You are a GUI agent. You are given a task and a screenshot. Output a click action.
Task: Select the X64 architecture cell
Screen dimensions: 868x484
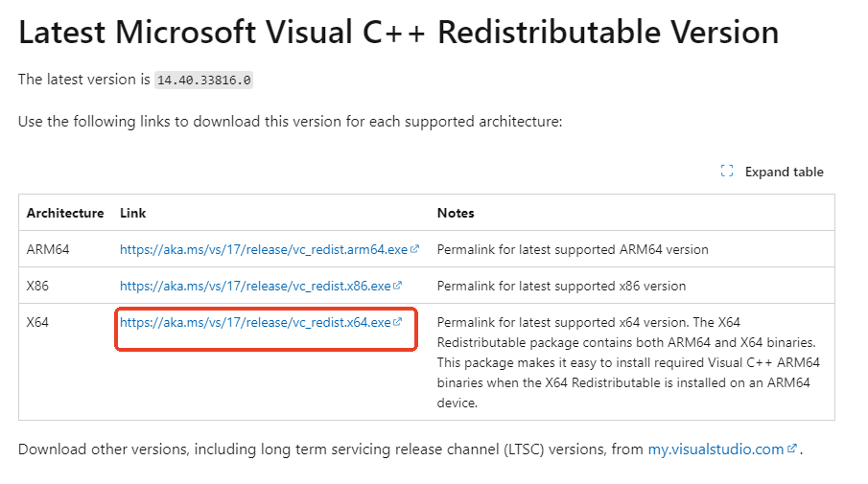(37, 322)
